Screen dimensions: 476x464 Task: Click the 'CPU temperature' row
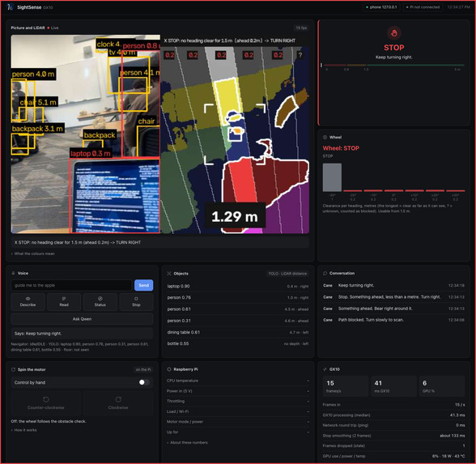coord(238,381)
